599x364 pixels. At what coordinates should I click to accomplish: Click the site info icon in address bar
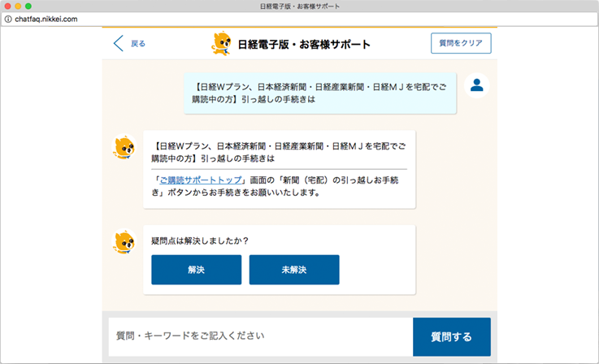click(8, 19)
